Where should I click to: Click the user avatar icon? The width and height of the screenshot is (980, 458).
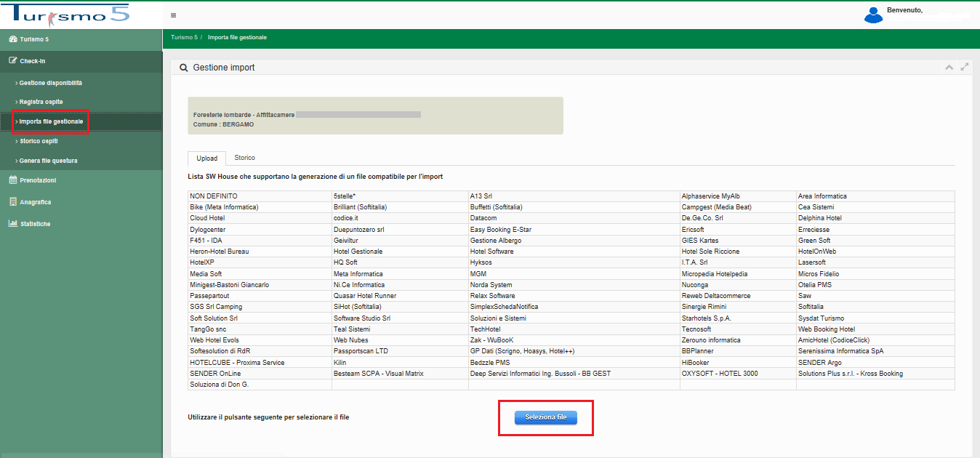[x=872, y=15]
